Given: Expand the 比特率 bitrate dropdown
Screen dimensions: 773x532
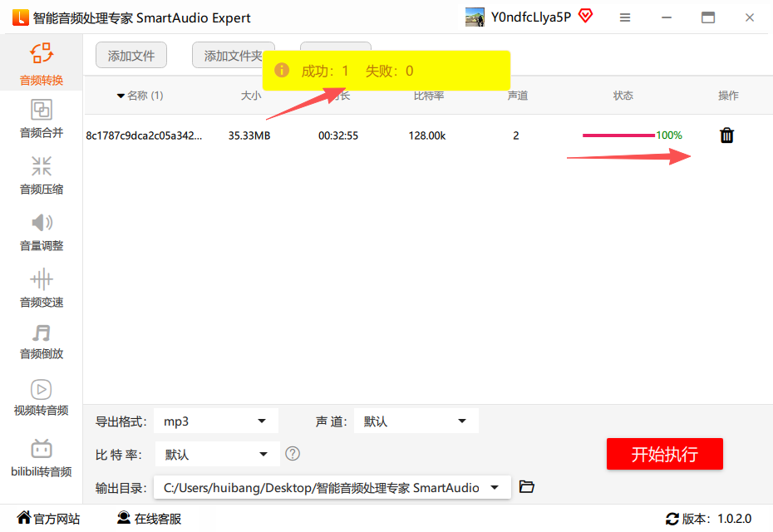Looking at the screenshot, I should point(216,455).
